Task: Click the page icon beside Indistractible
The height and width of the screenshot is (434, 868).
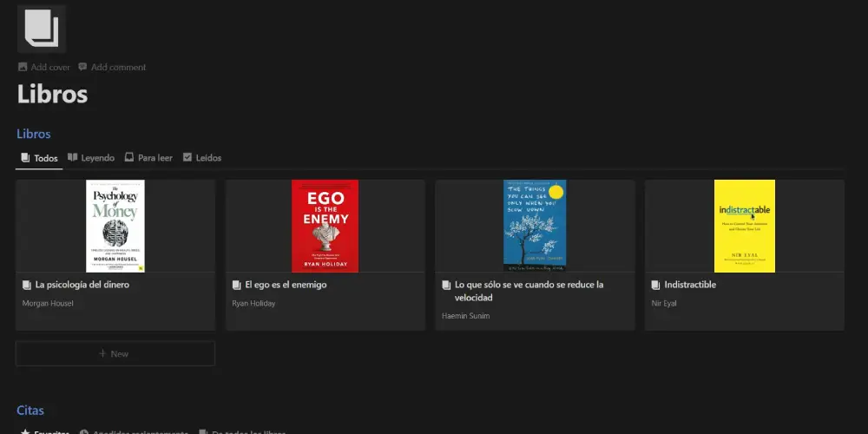Action: (655, 285)
